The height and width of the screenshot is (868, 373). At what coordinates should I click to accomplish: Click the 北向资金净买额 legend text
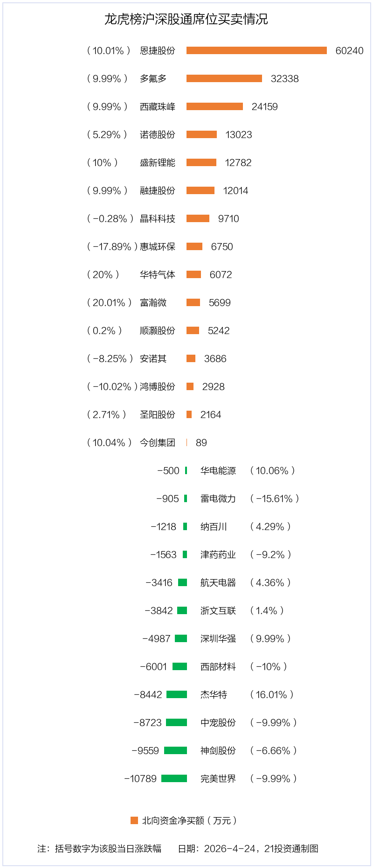189,820
